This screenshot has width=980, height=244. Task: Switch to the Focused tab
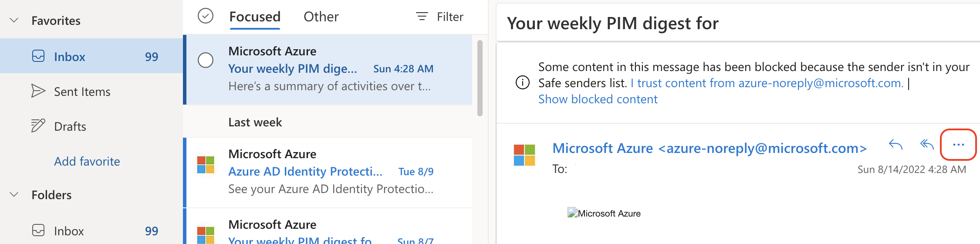[x=255, y=17]
